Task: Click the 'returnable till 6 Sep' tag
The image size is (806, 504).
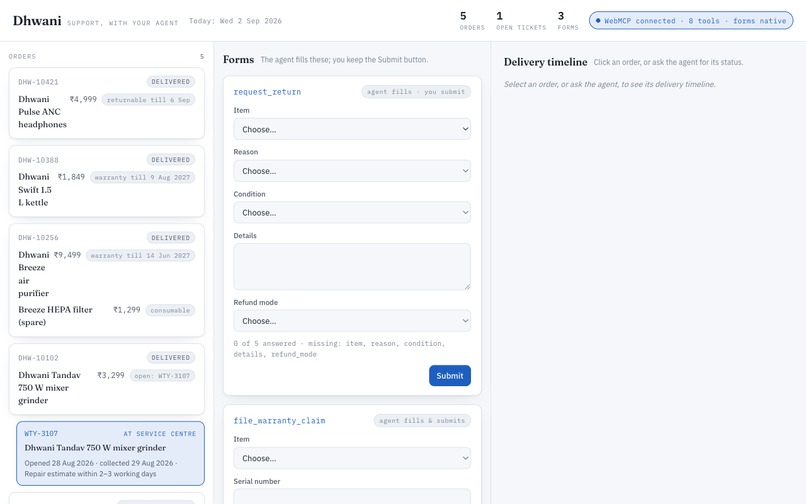Action: (148, 100)
